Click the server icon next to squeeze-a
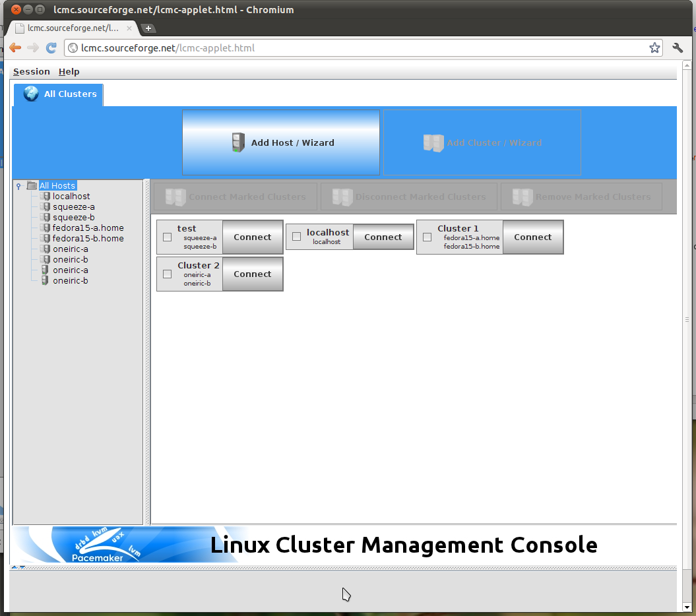The height and width of the screenshot is (616, 696). tap(44, 206)
